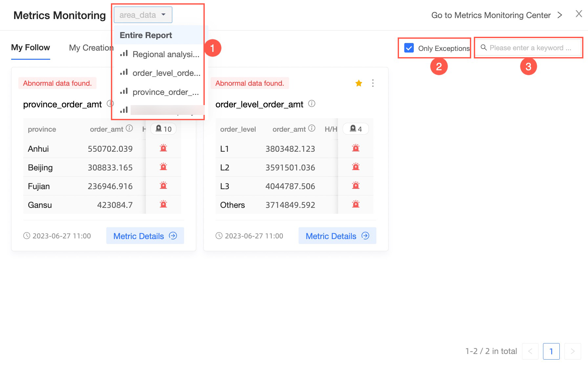Click the H/H column header
Image resolution: width=588 pixels, height=375 pixels.
(331, 129)
